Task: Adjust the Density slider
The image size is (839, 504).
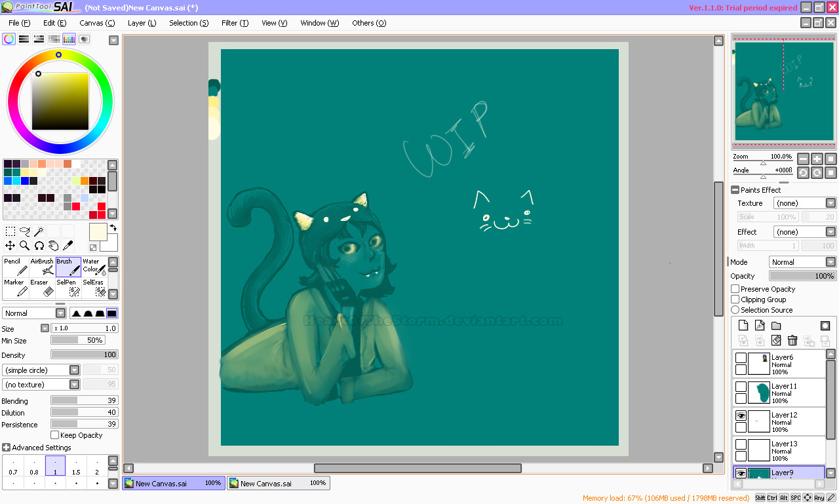Action: tap(85, 355)
